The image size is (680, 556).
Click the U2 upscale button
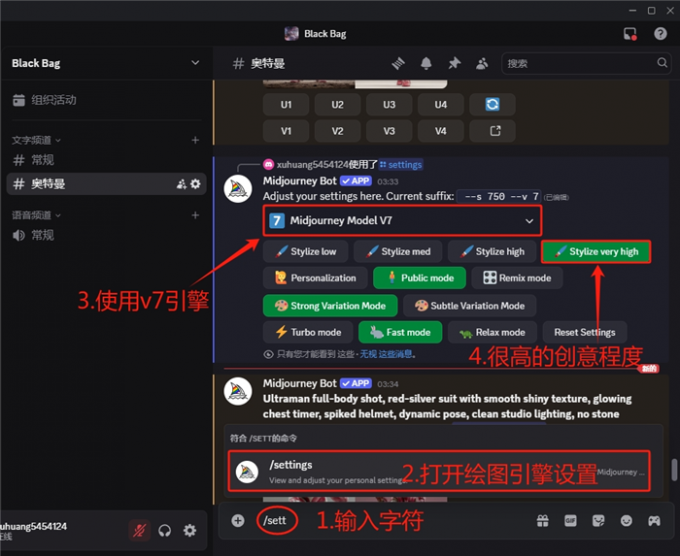tap(337, 105)
